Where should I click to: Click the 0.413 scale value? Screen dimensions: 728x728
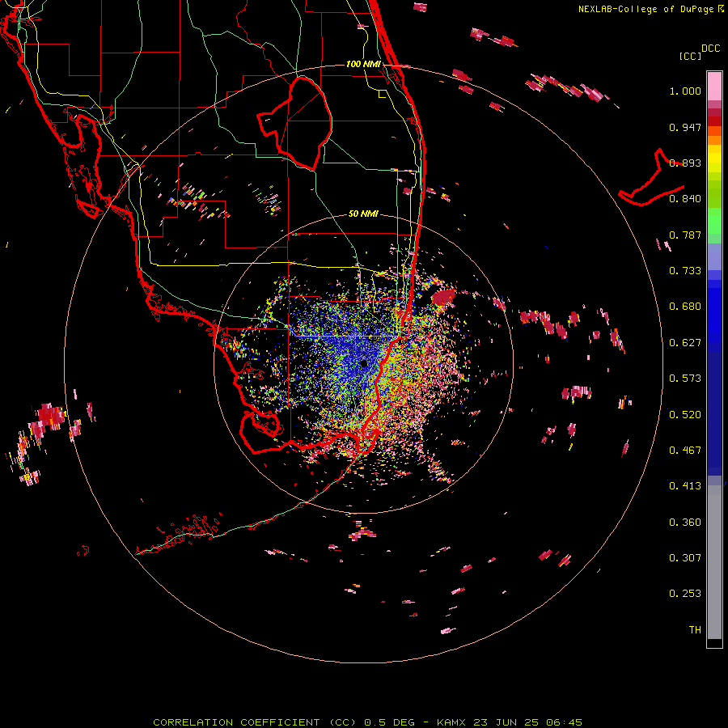685,486
